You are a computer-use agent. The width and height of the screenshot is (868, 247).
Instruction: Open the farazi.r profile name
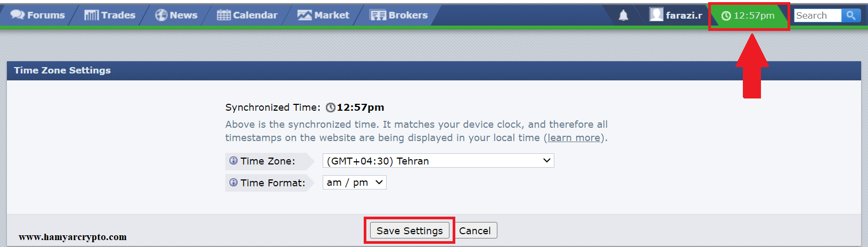click(684, 15)
